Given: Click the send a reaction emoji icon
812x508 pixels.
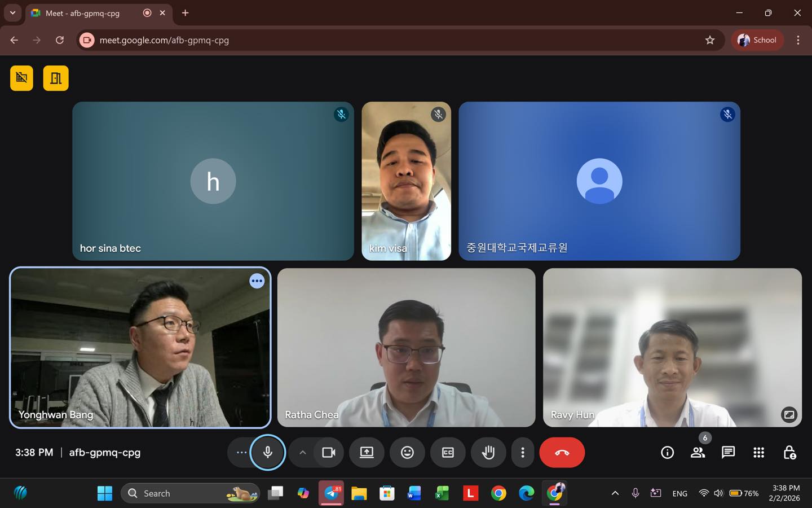Looking at the screenshot, I should pyautogui.click(x=407, y=453).
